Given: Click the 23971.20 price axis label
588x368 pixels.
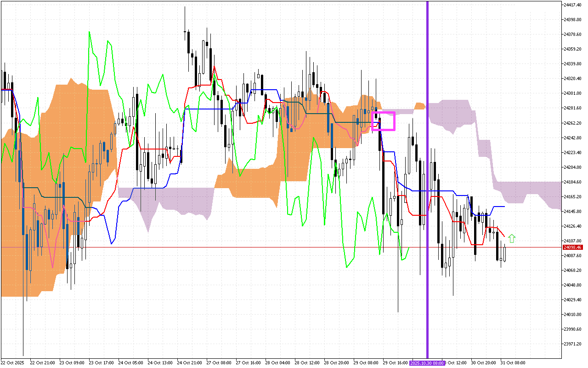Looking at the screenshot, I should (572, 344).
